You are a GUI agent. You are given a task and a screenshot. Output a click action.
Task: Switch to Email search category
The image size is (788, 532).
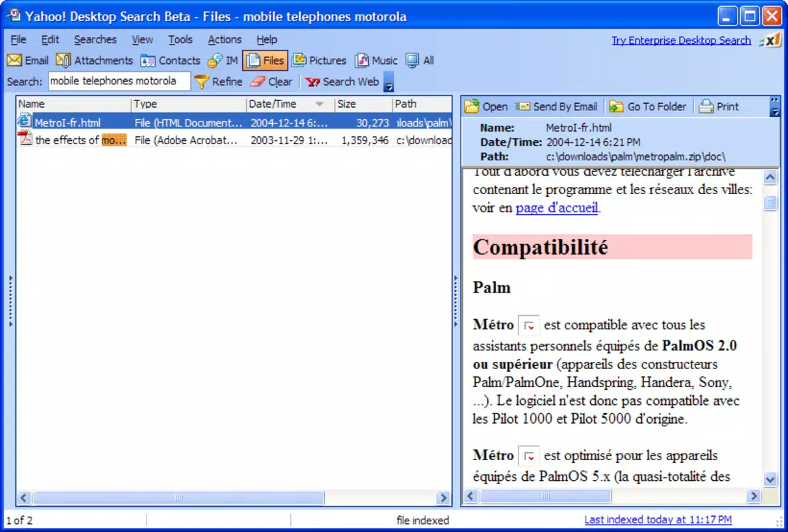tap(28, 61)
